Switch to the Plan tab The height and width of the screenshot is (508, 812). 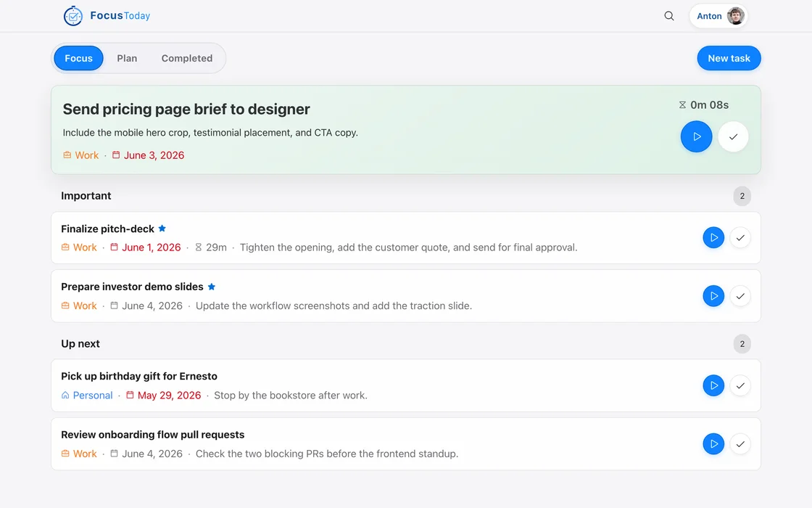click(127, 58)
